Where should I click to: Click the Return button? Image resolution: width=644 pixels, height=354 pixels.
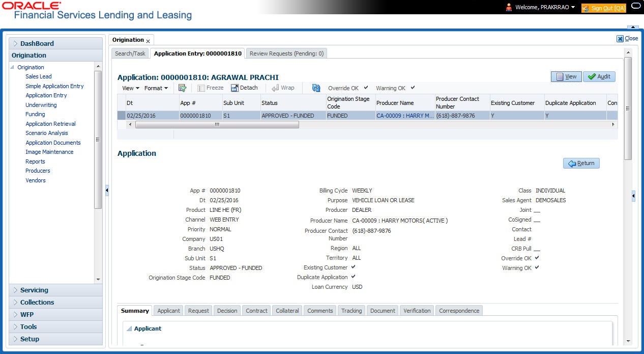click(x=581, y=163)
